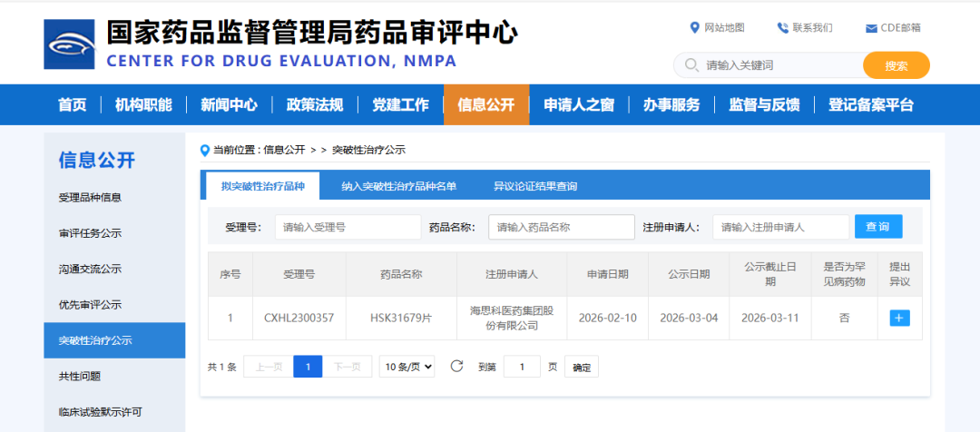The image size is (980, 432).
Task: Focus the 药品名称 input field
Action: [x=561, y=227]
